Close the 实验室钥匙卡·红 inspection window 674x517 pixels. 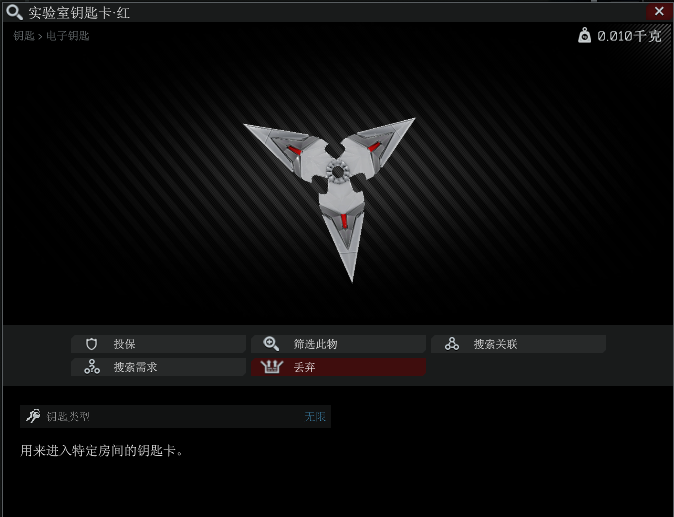pyautogui.click(x=659, y=11)
